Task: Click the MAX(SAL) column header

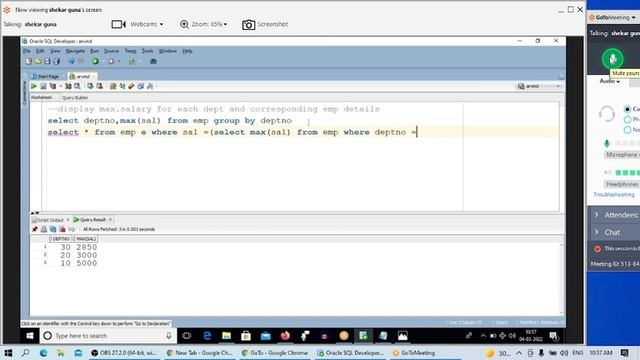Action: 86,239
